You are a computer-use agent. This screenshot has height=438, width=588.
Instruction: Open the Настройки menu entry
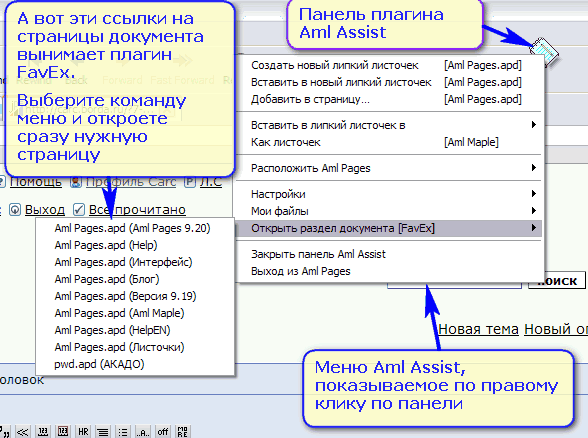tap(388, 194)
